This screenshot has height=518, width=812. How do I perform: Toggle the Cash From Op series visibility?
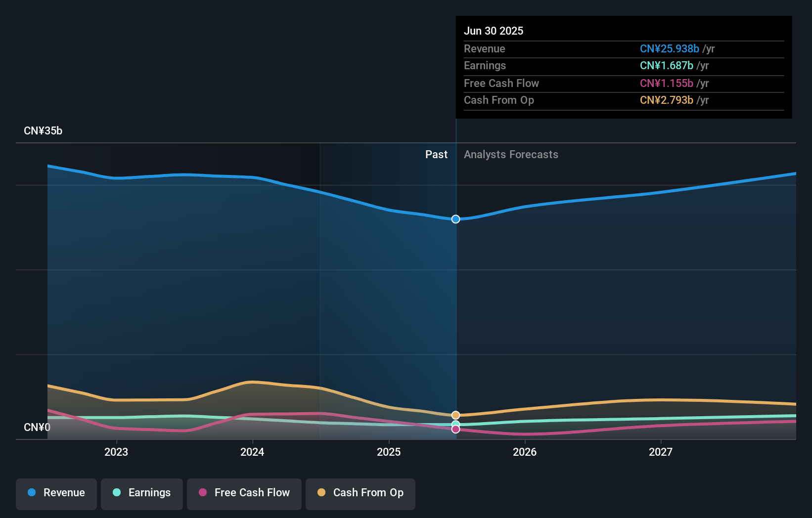click(360, 493)
